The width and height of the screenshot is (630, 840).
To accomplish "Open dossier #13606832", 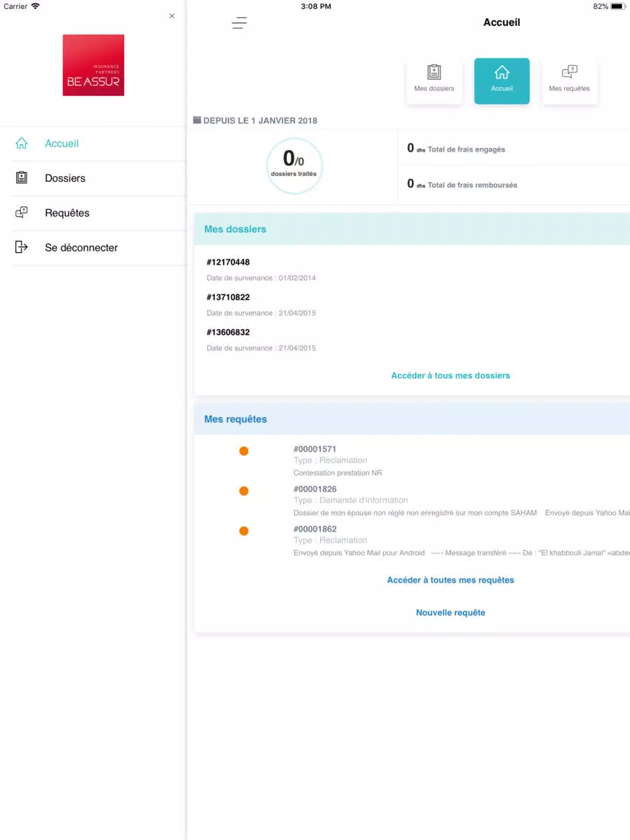I will click(228, 332).
